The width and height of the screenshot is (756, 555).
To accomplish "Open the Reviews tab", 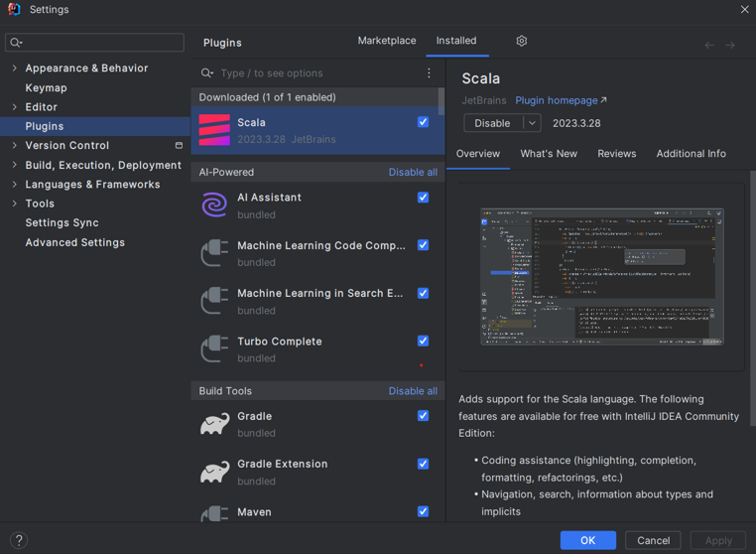I will pyautogui.click(x=617, y=154).
